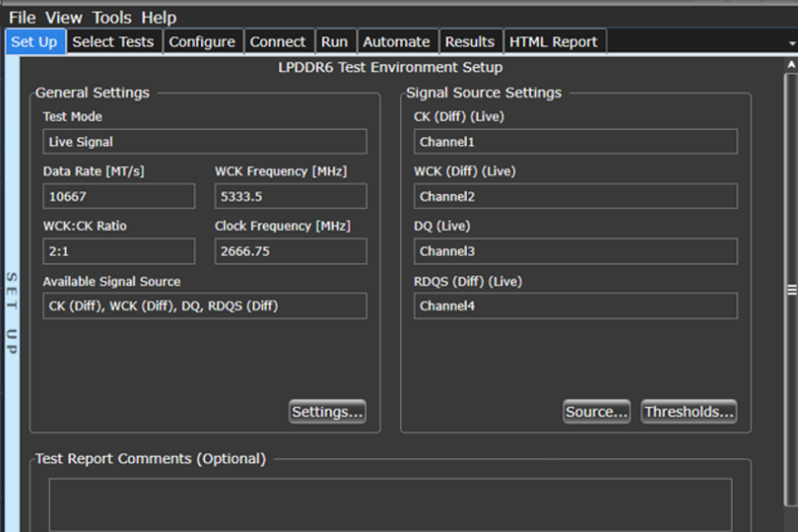Select the WCK:CK Ratio field
Viewport: 798px width, 532px height.
click(119, 251)
